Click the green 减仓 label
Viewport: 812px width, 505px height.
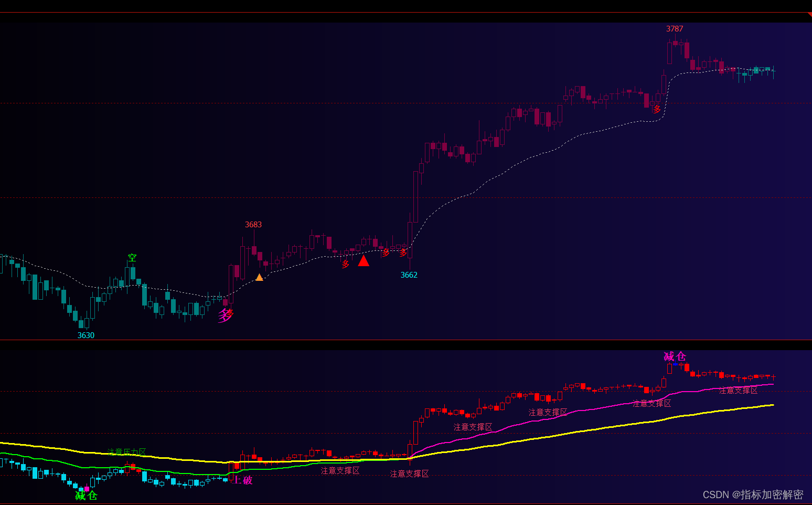click(x=86, y=495)
